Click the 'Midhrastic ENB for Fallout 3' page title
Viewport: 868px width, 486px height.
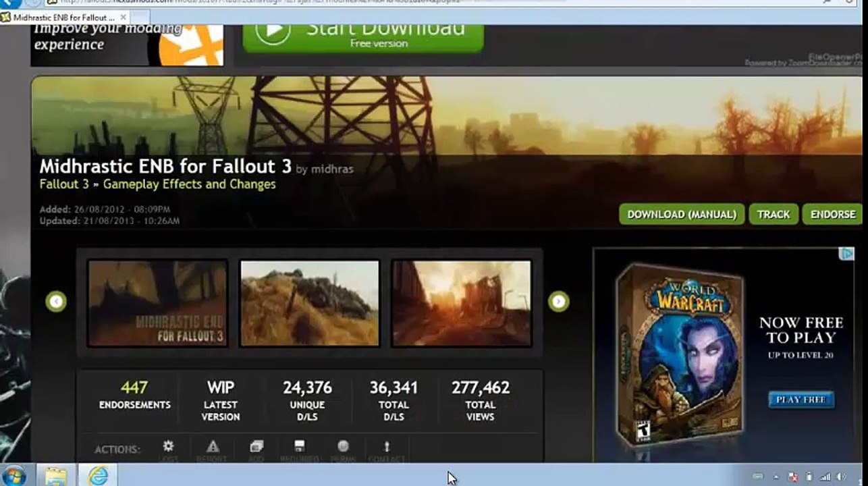tap(165, 166)
